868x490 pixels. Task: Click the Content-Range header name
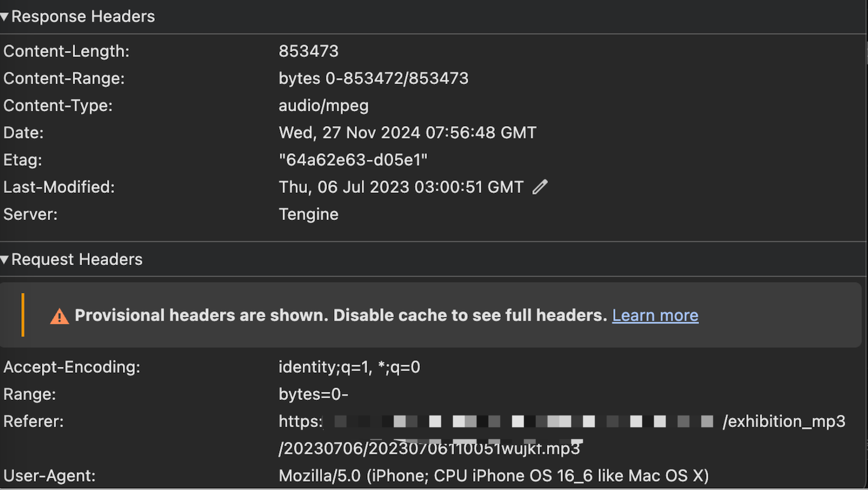[64, 78]
